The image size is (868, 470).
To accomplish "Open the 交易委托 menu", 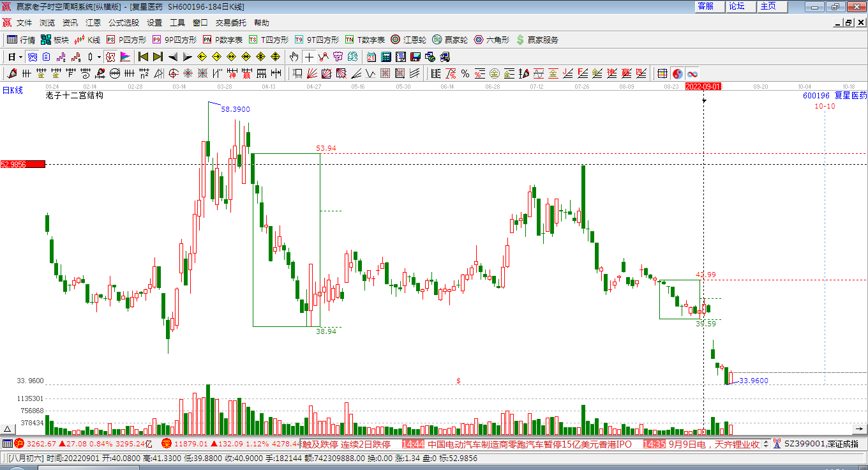I will [x=231, y=22].
